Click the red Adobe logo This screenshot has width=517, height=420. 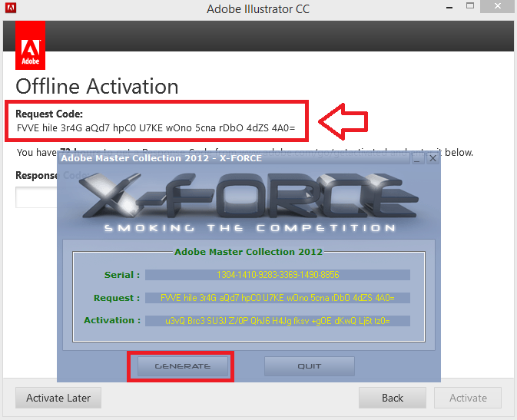(30, 45)
